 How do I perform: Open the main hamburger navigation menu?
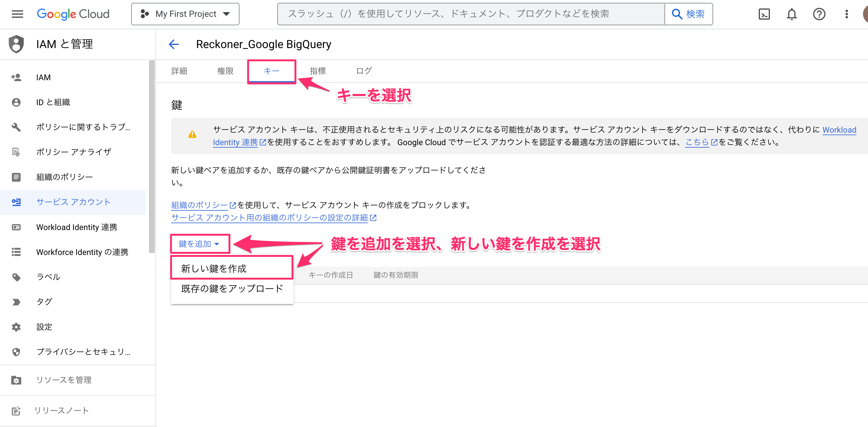click(17, 14)
